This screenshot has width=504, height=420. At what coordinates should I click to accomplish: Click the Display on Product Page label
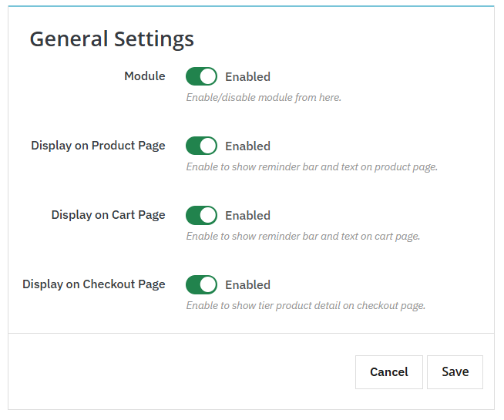click(x=98, y=146)
